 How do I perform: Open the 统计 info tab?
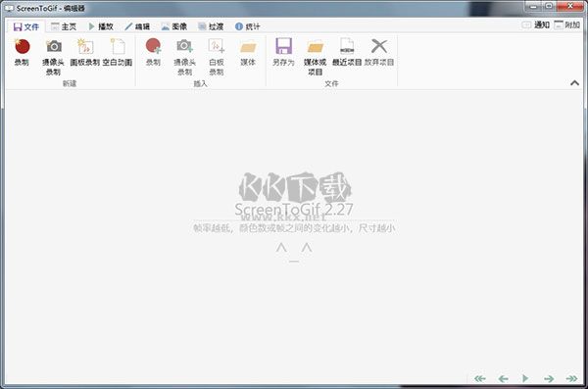click(248, 26)
